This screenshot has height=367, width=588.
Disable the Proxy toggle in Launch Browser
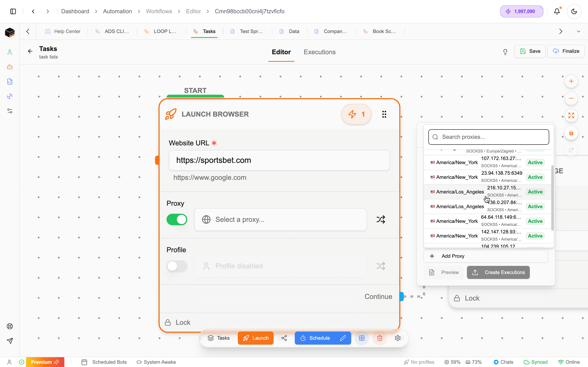[177, 219]
